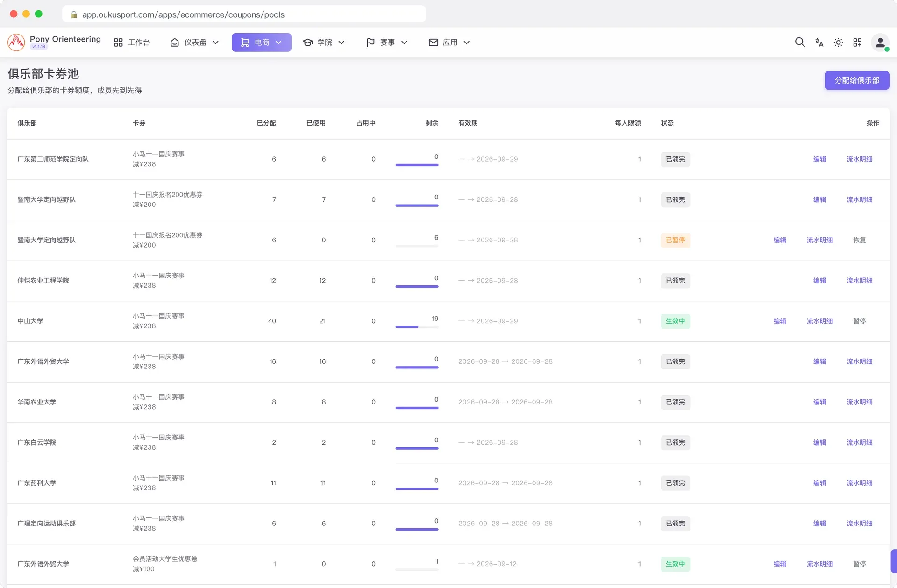Expand the 赛事 dropdown menu
Viewport: 897px width, 588px height.
pos(387,43)
